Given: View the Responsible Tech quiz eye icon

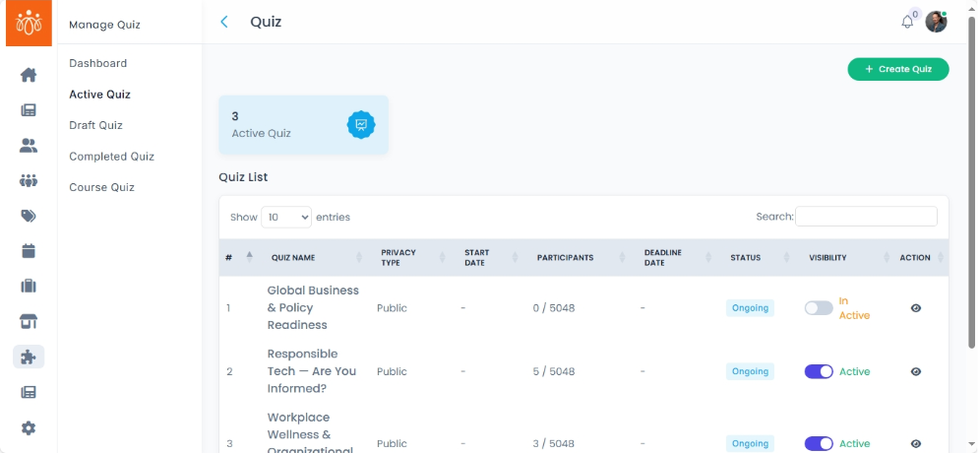Looking at the screenshot, I should coord(915,371).
